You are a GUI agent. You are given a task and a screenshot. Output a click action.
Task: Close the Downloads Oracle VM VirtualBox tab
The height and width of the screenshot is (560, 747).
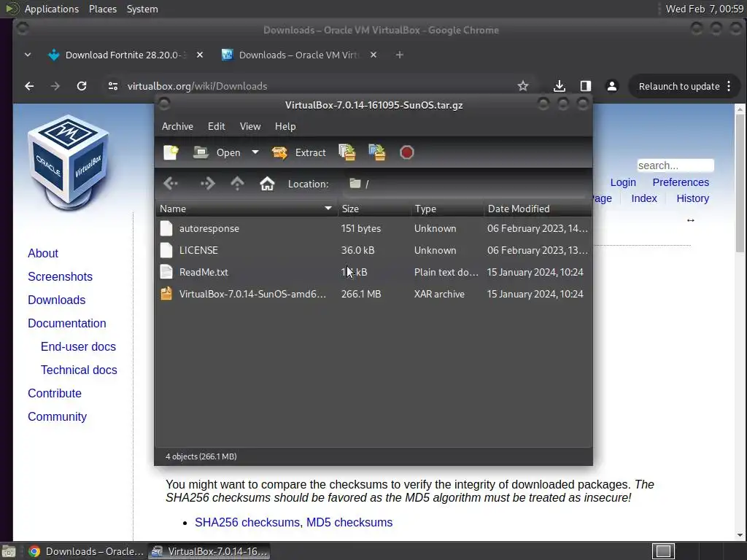point(373,55)
